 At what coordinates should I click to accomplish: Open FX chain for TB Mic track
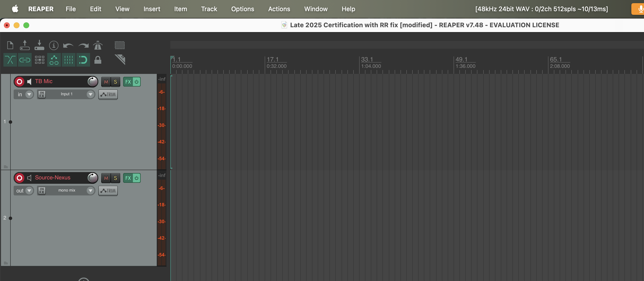[128, 82]
